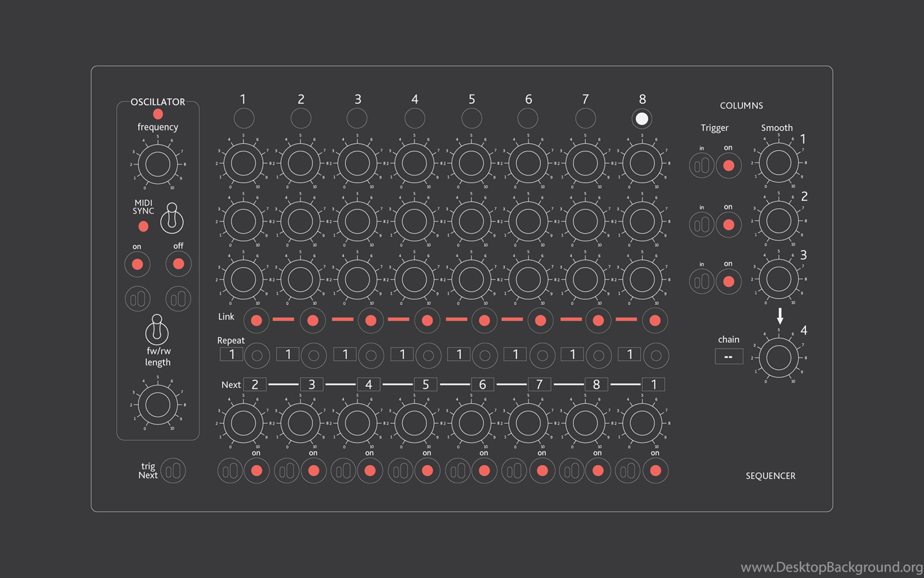Click the lit step 8 indicator light
924x578 pixels.
[x=642, y=119]
